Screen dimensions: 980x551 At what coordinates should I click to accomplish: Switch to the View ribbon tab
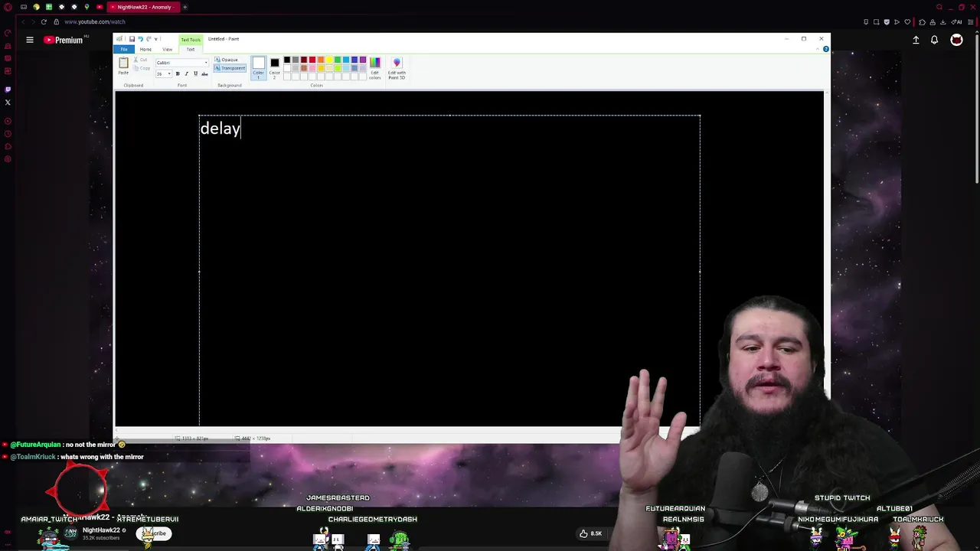pyautogui.click(x=168, y=49)
